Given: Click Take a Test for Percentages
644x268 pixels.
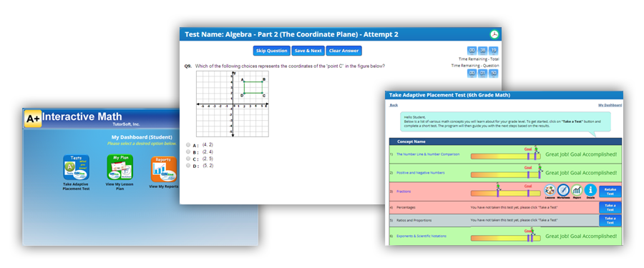Looking at the screenshot, I should point(610,207).
